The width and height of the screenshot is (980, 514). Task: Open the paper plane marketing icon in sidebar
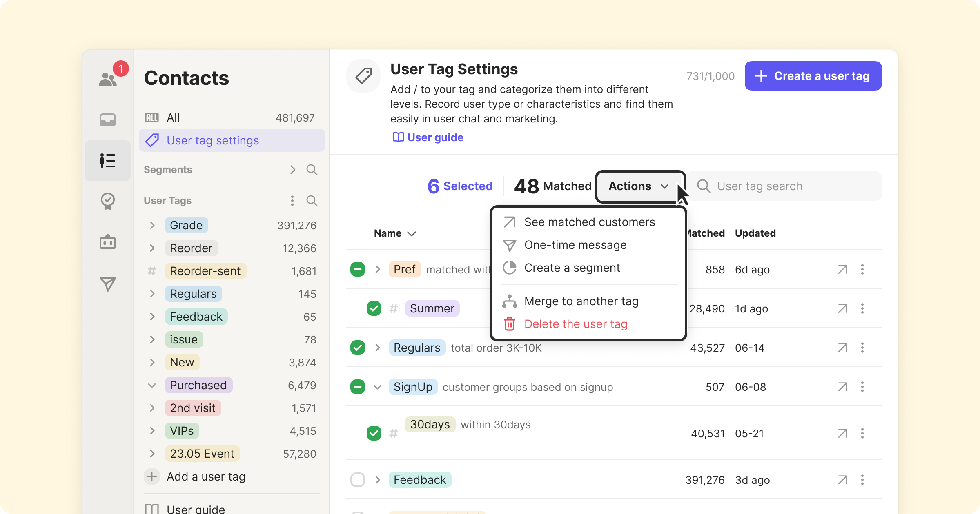coord(108,284)
